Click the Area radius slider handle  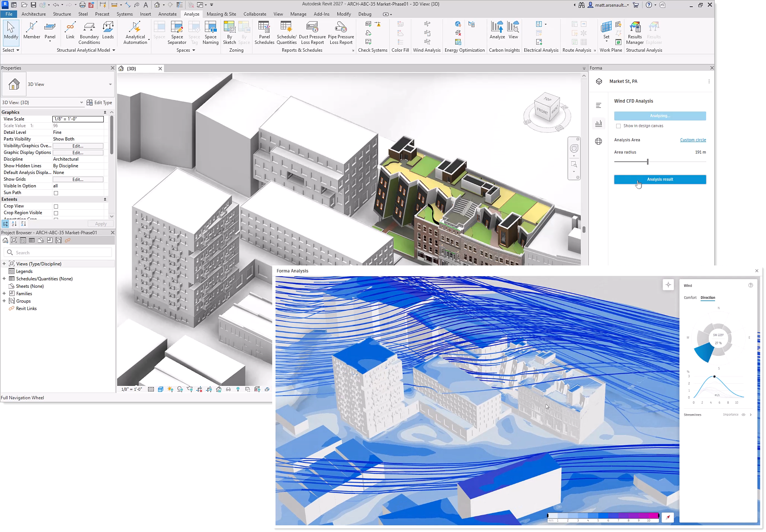(647, 162)
